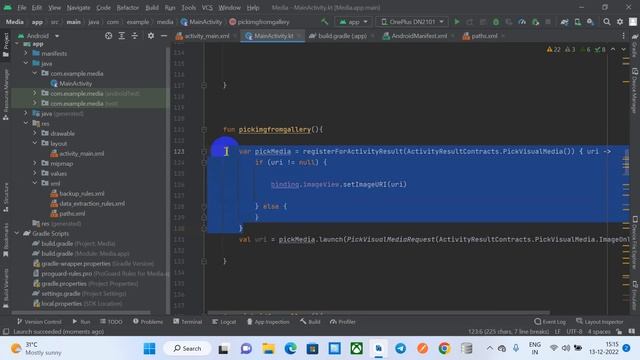Click 4 spaces indent setting in status bar
The height and width of the screenshot is (360, 640).
[x=599, y=331]
